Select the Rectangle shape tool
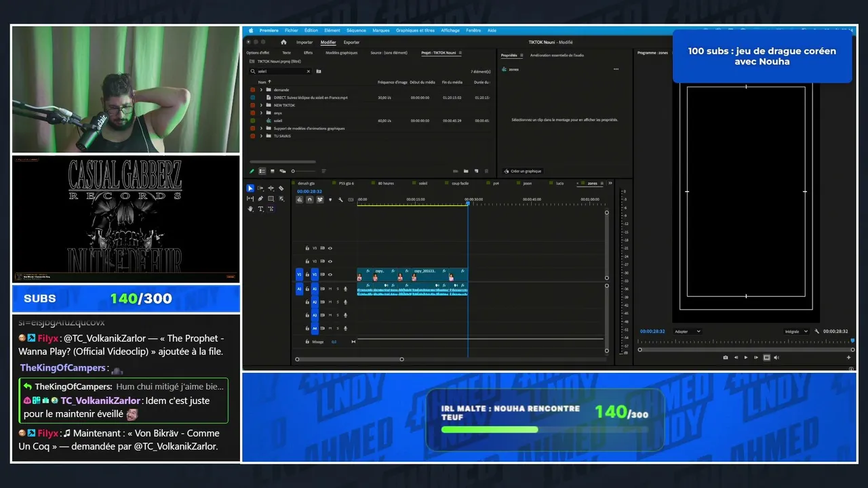The image size is (868, 488). (x=271, y=199)
